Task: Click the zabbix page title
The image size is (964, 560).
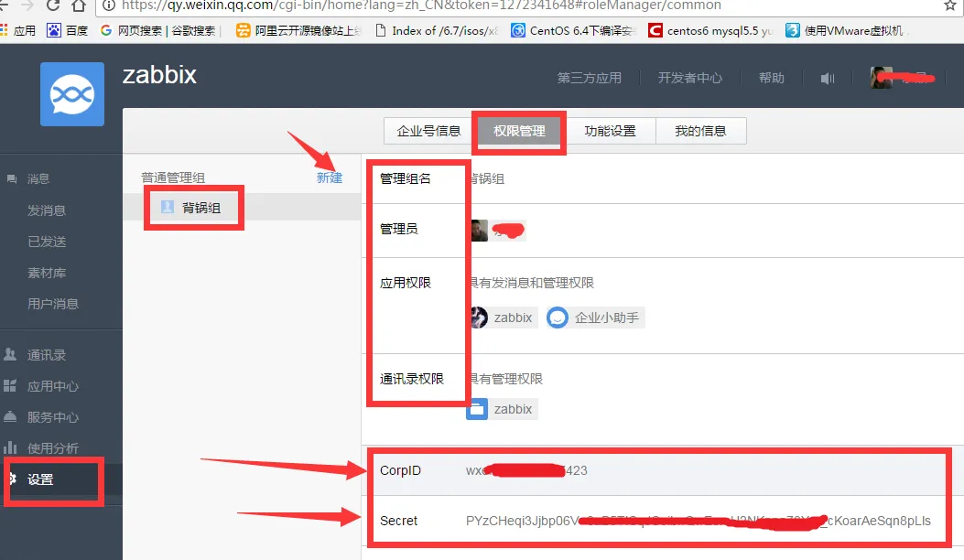Action: (x=159, y=75)
